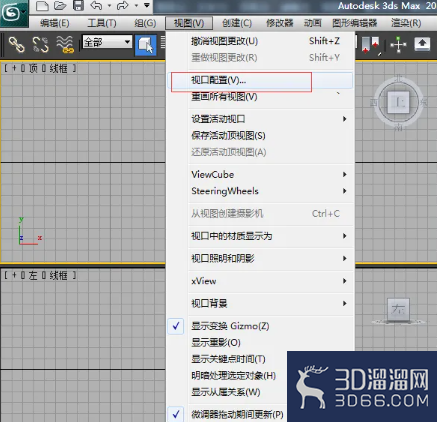Screen dimensions: 437x422
Task: Select the Unlink Selection broken-chain tool
Action: (x=40, y=44)
